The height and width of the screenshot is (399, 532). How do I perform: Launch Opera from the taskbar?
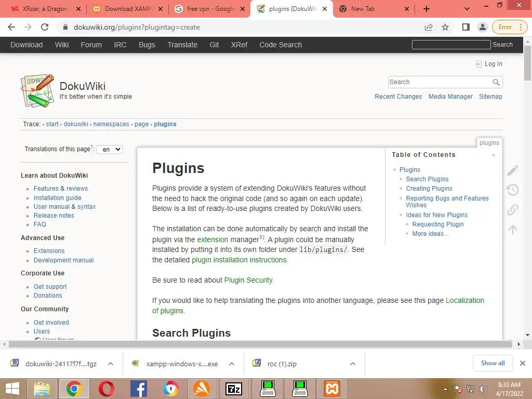(106, 389)
